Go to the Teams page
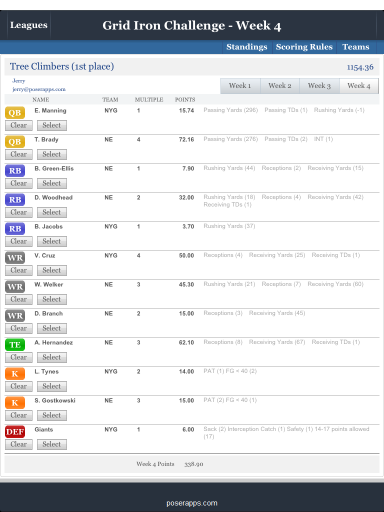Screen dimensions: 384x512 (356, 47)
